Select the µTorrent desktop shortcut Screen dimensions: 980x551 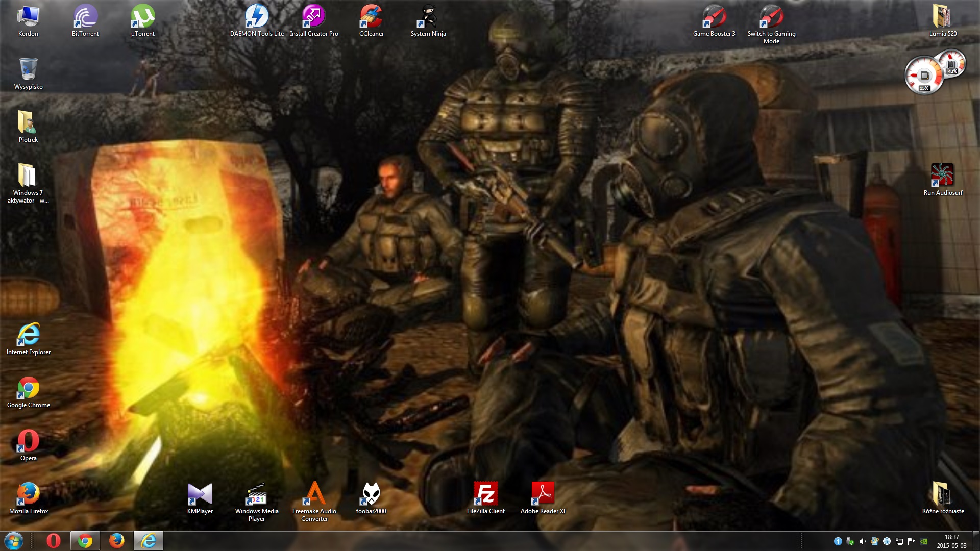(142, 20)
